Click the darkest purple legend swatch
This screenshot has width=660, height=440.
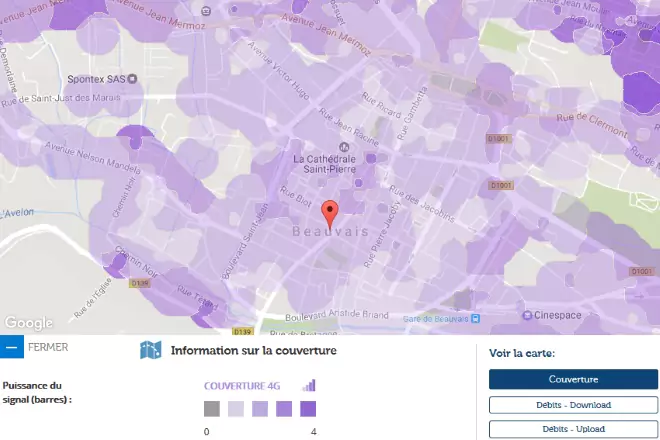pos(308,409)
